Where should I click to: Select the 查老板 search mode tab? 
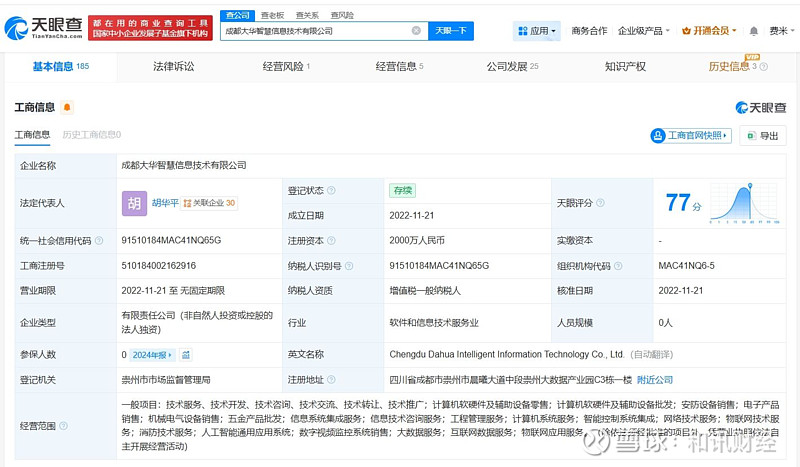tap(271, 16)
